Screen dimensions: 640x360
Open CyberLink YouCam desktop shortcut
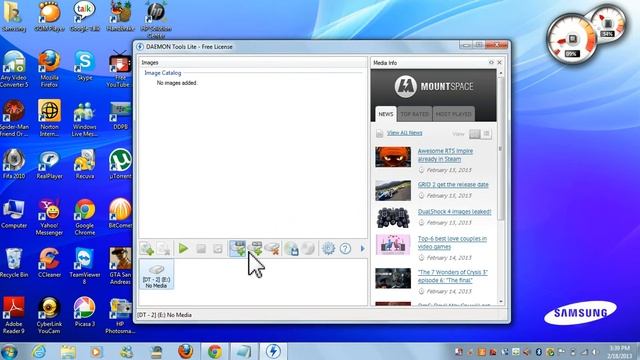49,315
